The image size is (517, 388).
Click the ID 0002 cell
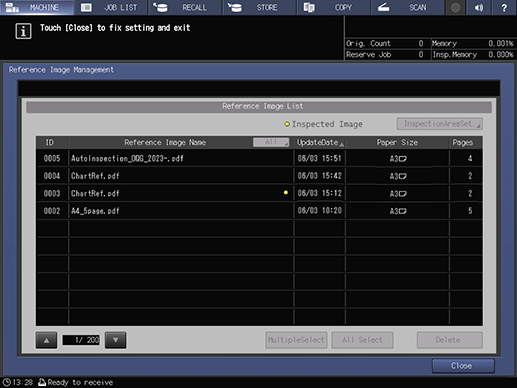tap(52, 210)
